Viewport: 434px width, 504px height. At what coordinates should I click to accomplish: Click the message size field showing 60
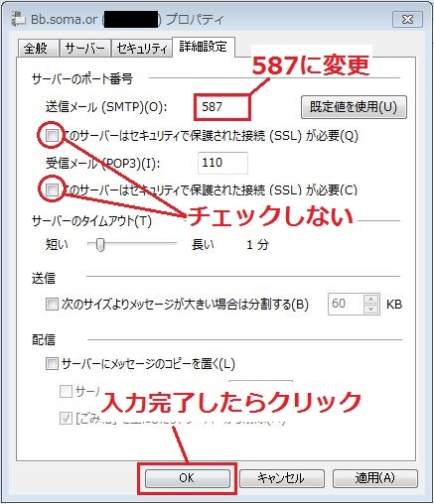pos(345,304)
